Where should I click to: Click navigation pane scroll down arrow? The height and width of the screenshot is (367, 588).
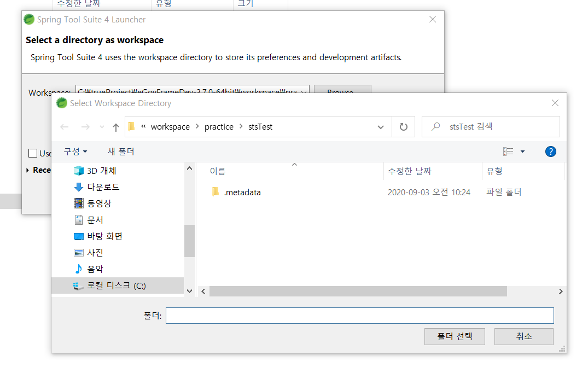pos(189,292)
